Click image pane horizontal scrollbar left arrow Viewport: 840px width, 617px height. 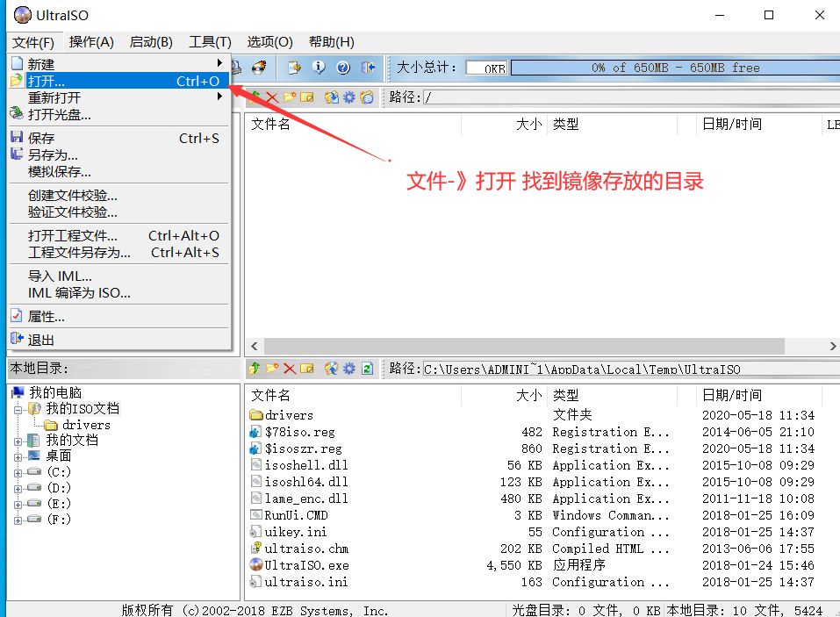point(255,346)
